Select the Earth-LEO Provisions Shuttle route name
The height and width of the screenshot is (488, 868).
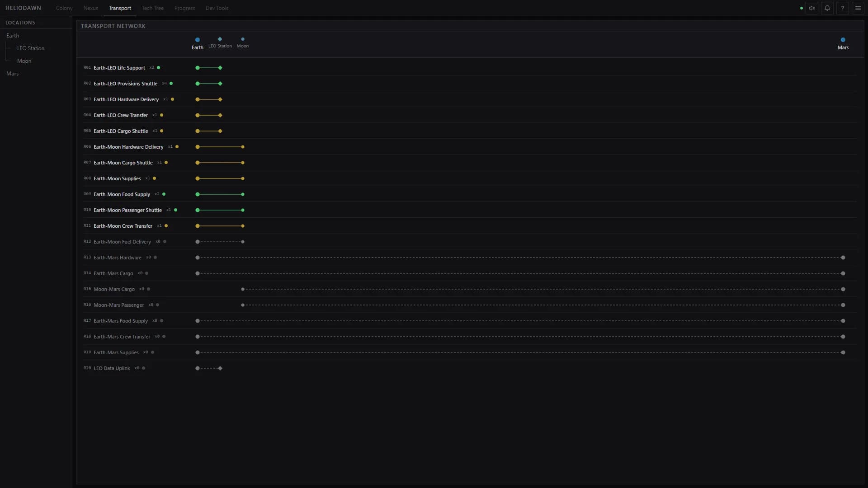(x=126, y=84)
